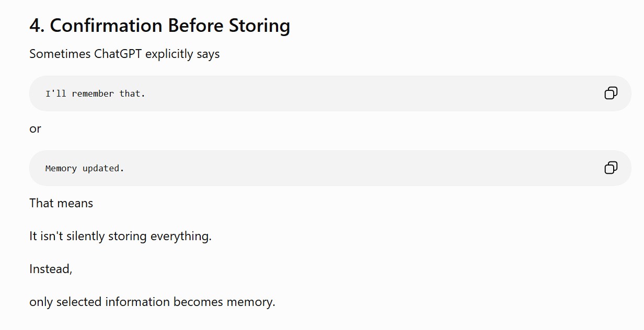Click the "4. Confirmation Before Storing" heading
The height and width of the screenshot is (330, 644).
[x=160, y=26]
